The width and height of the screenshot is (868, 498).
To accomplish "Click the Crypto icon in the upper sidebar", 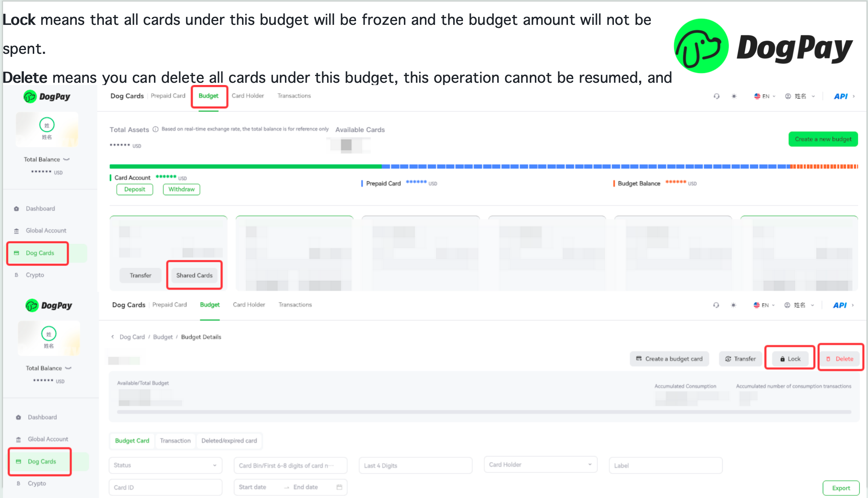I will pyautogui.click(x=17, y=275).
